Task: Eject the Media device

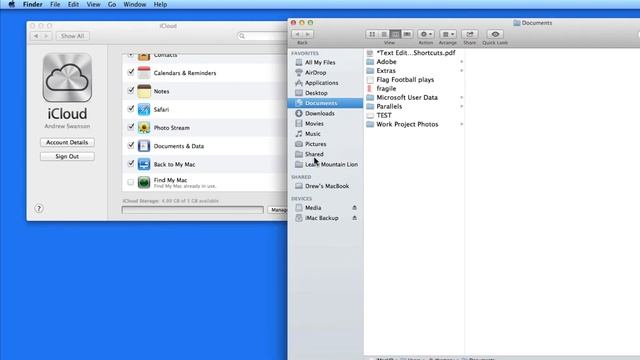Action: coord(354,208)
